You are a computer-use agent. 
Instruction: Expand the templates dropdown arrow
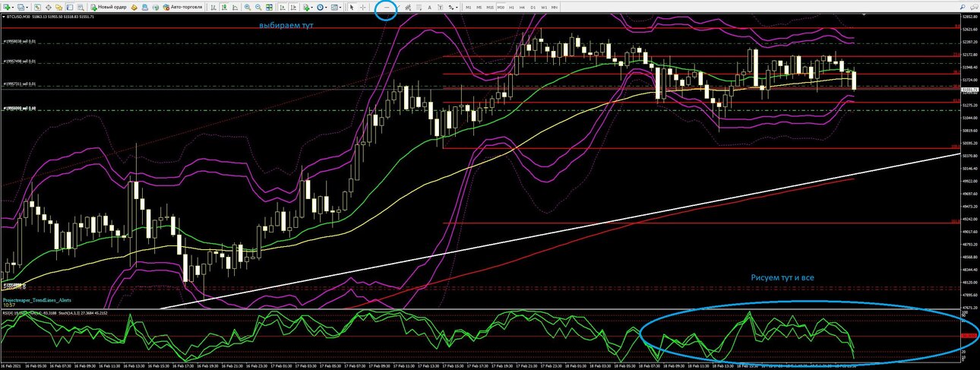click(x=340, y=7)
